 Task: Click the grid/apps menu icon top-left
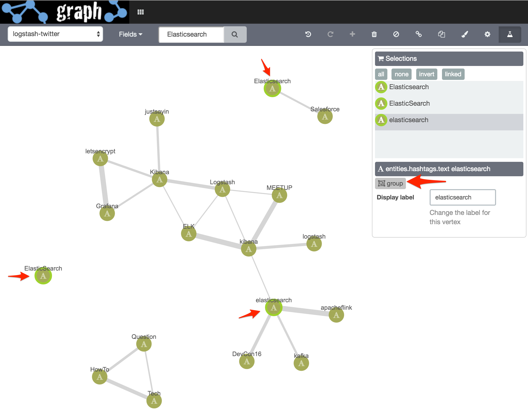[x=141, y=12]
